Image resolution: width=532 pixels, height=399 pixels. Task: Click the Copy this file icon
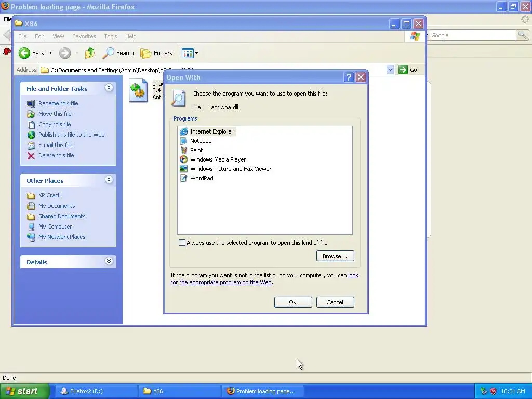click(31, 124)
